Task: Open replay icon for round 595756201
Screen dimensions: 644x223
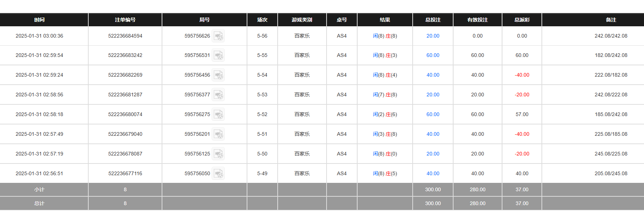Action: click(x=218, y=134)
